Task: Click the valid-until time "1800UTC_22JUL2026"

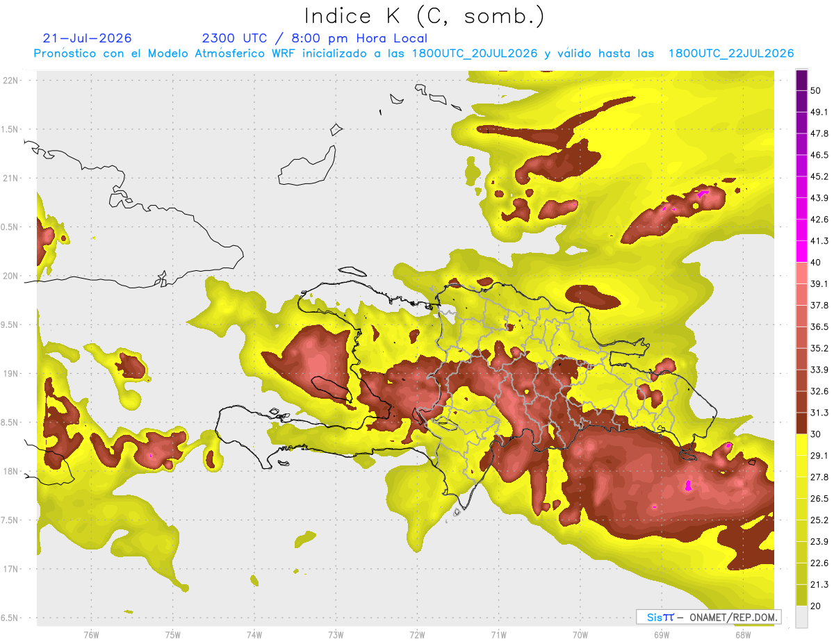Action: (x=731, y=53)
